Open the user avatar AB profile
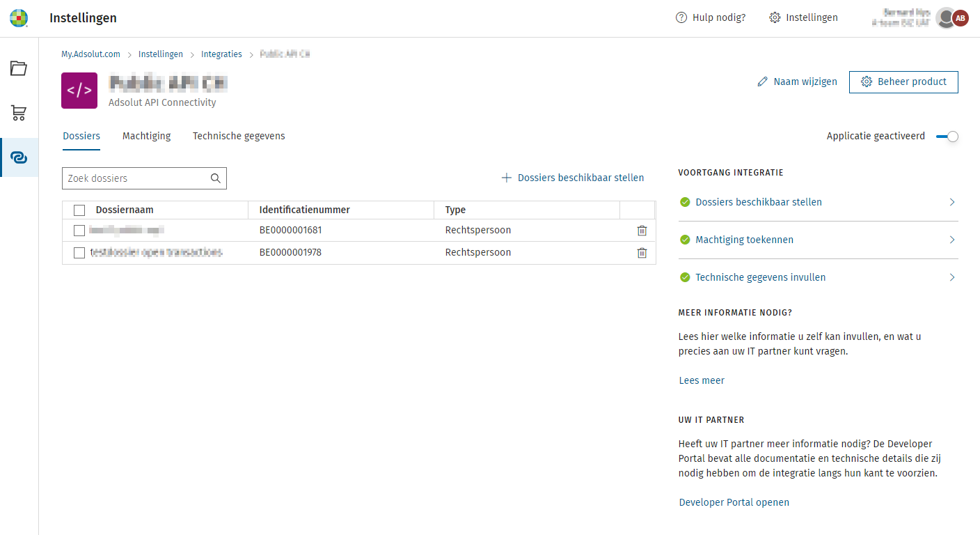Screen dimensions: 980x535 pyautogui.click(x=961, y=18)
